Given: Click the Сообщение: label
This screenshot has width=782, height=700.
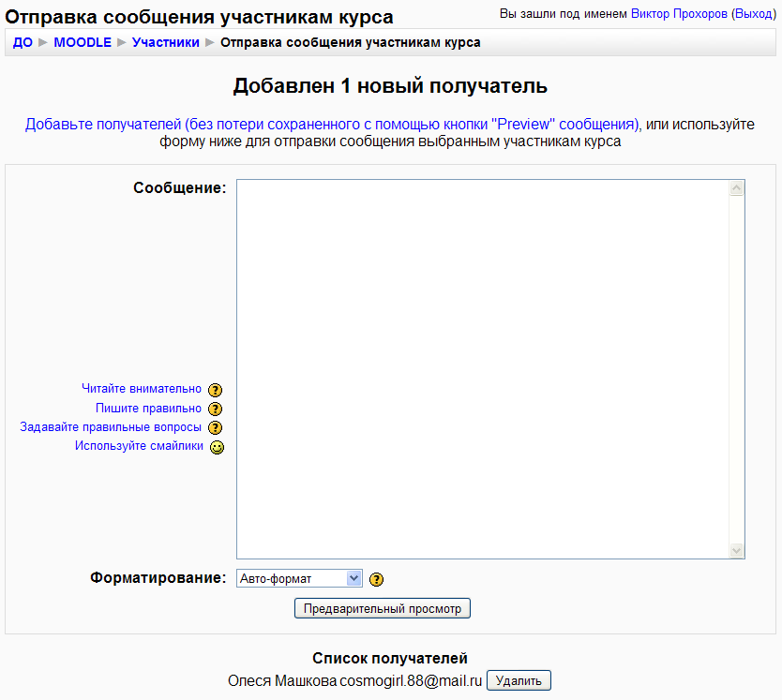Looking at the screenshot, I should click(179, 187).
